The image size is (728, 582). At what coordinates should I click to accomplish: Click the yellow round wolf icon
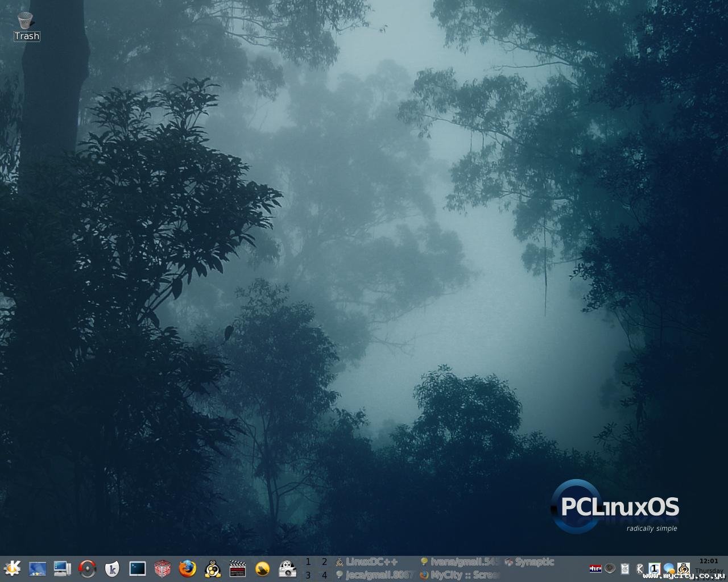point(262,568)
